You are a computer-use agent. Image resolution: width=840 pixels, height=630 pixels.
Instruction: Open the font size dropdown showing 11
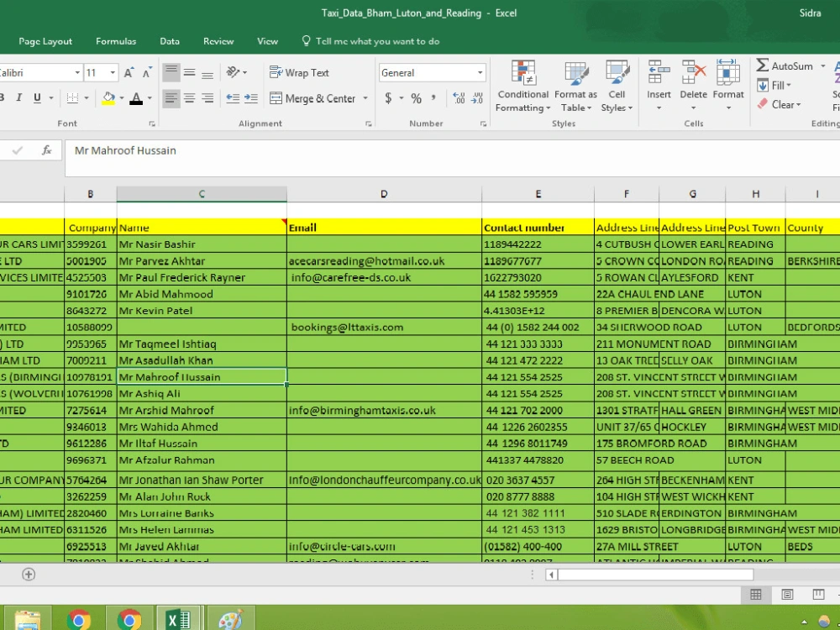tap(113, 72)
